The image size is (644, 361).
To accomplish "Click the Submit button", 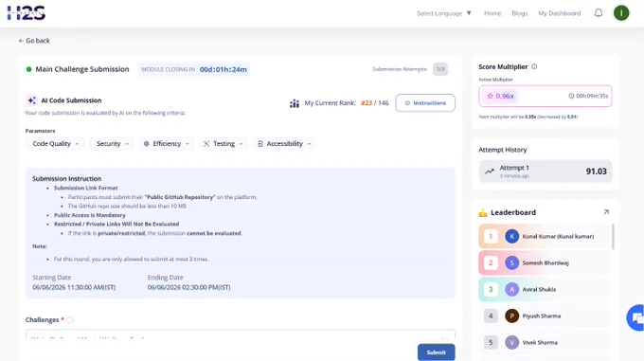I will [437, 352].
